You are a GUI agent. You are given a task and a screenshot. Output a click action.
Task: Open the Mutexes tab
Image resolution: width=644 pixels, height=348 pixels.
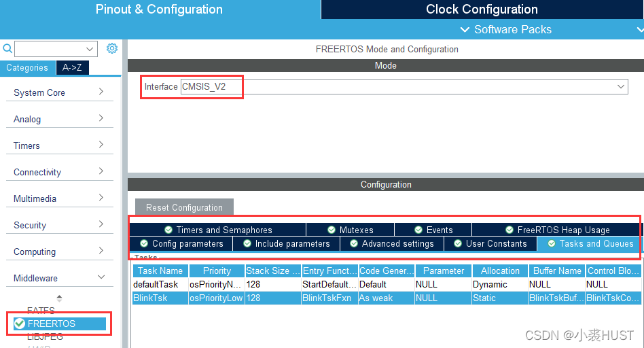(x=351, y=230)
